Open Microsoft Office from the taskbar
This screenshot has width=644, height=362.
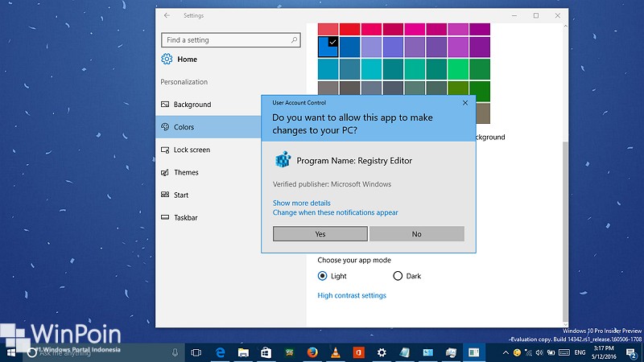pos(358,352)
